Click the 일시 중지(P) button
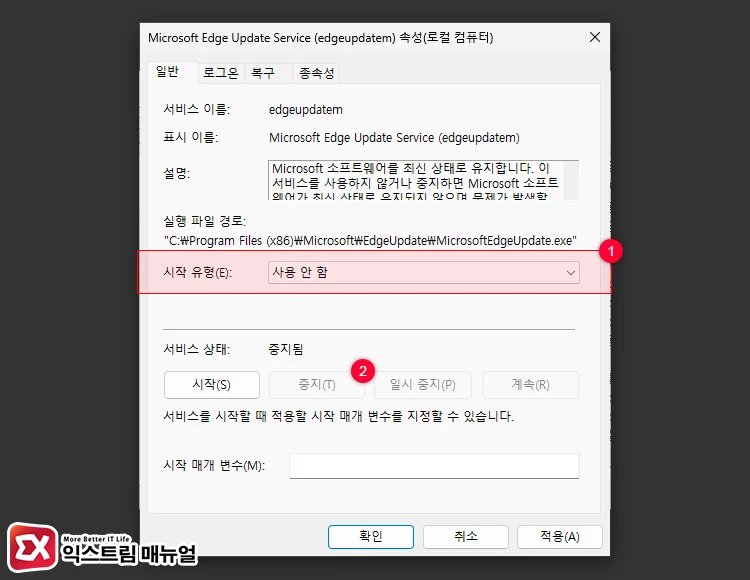 (423, 384)
